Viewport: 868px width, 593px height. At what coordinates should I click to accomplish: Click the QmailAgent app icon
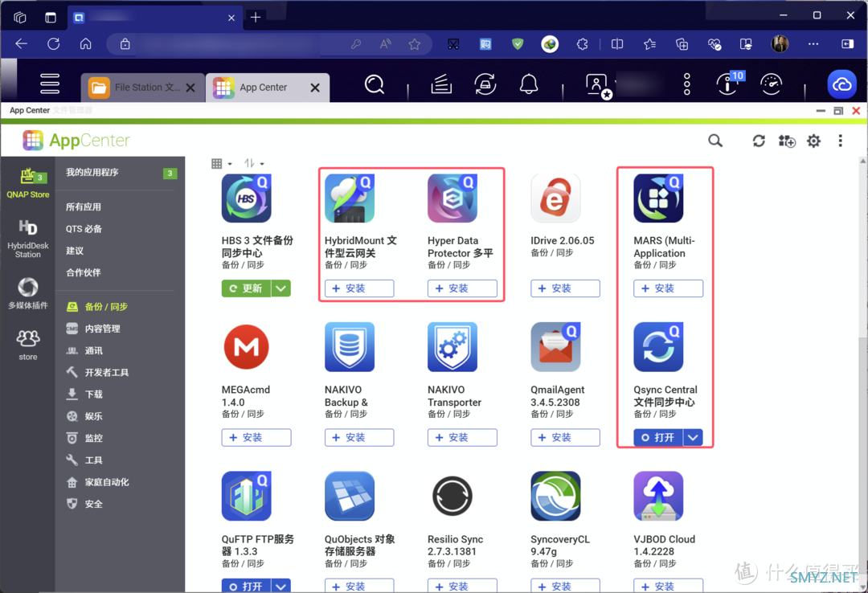point(555,347)
